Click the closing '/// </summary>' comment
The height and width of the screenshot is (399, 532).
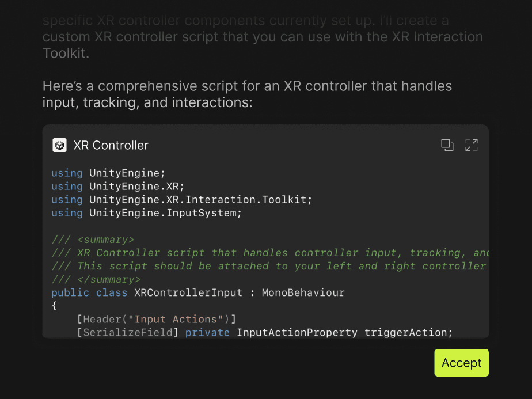point(96,279)
